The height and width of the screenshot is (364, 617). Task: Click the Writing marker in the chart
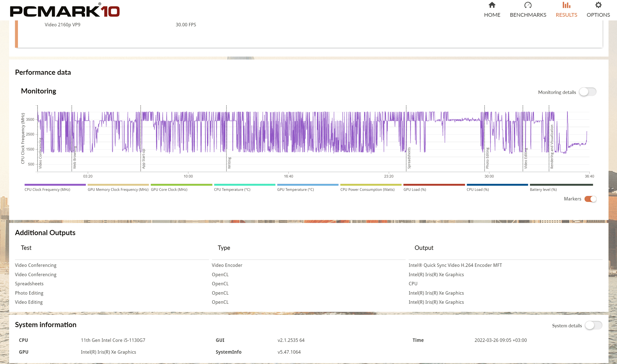click(x=229, y=163)
